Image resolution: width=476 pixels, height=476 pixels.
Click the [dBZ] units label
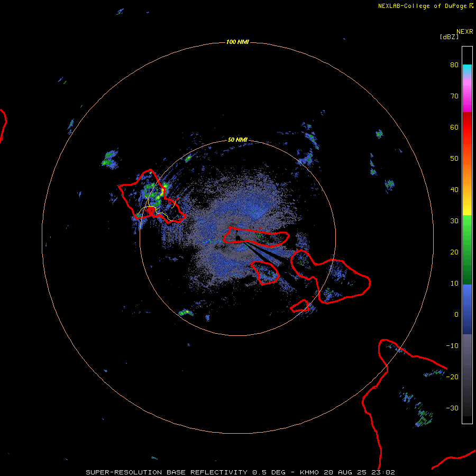pyautogui.click(x=449, y=37)
